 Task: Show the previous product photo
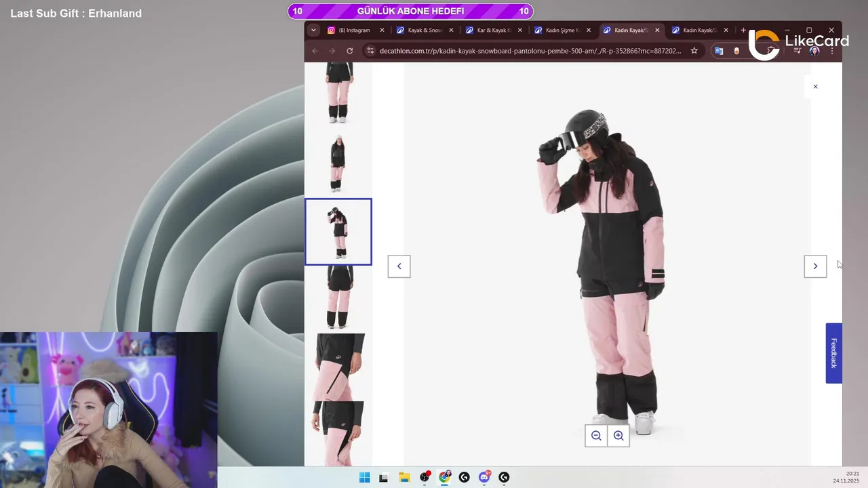pos(399,266)
